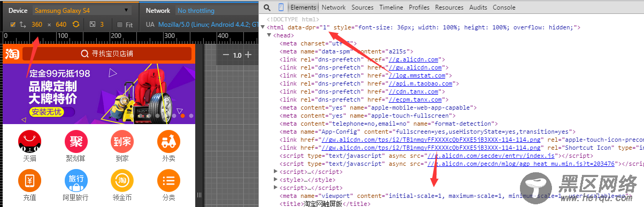The image size is (644, 207).
Task: Open the 领金币 gold coin icon
Action: [x=122, y=181]
